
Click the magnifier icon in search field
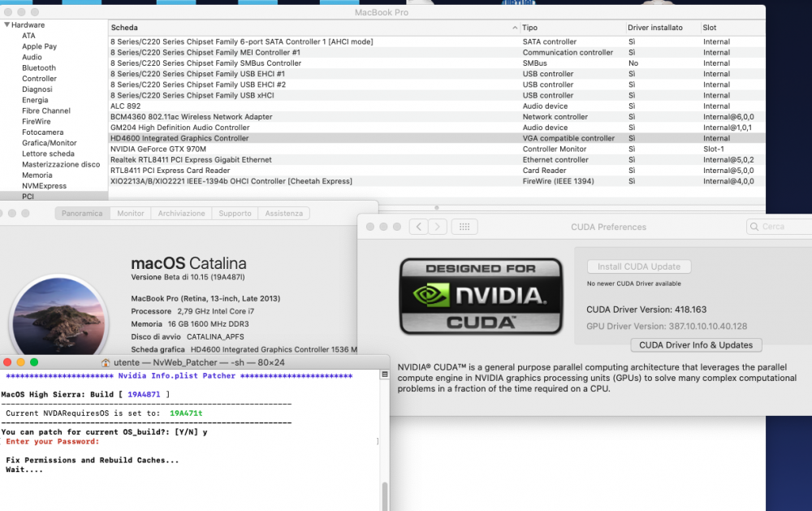pos(754,227)
